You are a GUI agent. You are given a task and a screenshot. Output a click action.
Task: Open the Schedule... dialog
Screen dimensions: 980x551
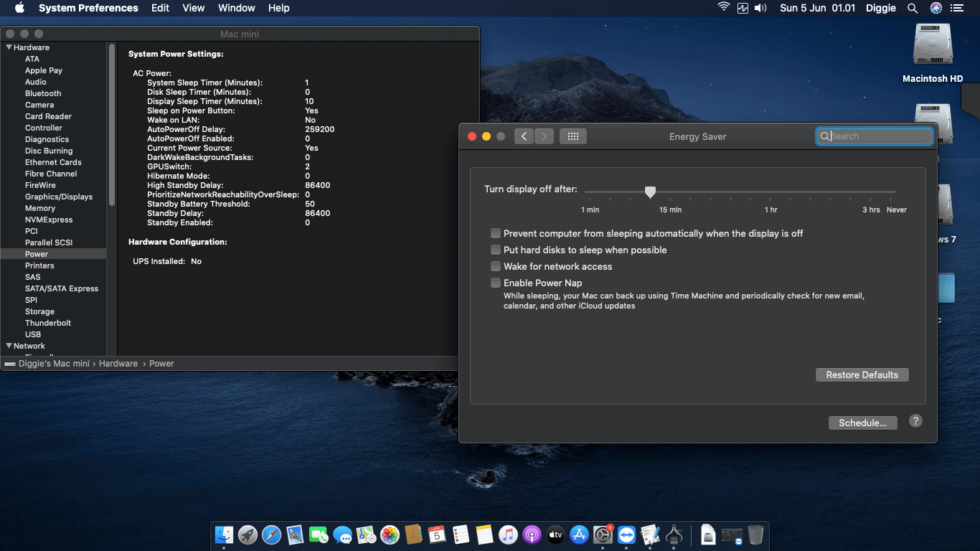(x=862, y=423)
